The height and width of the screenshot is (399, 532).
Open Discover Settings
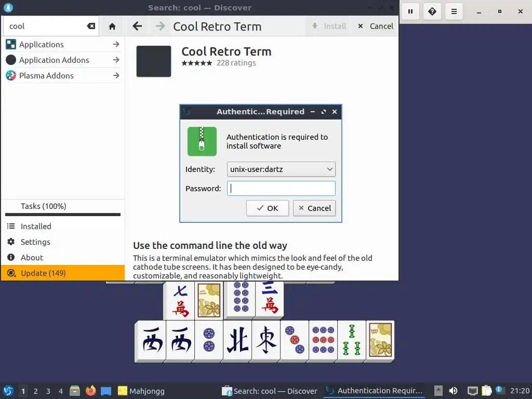tap(63, 242)
